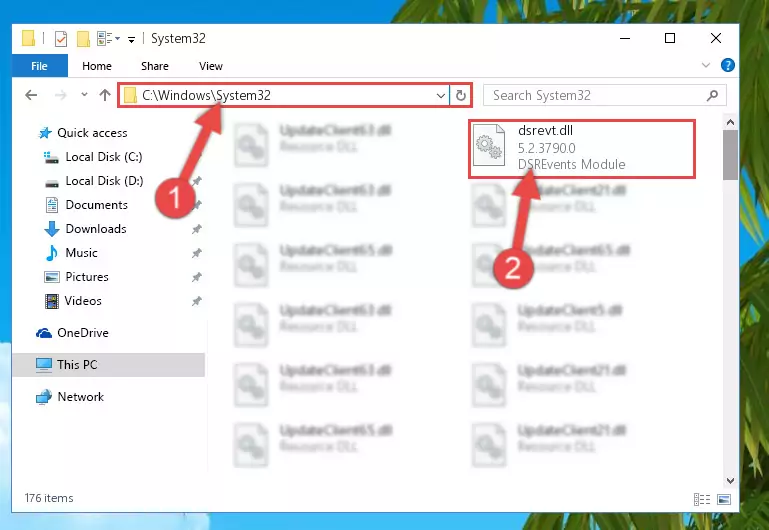
Task: Click the Downloads blue arrow icon
Action: (x=51, y=229)
